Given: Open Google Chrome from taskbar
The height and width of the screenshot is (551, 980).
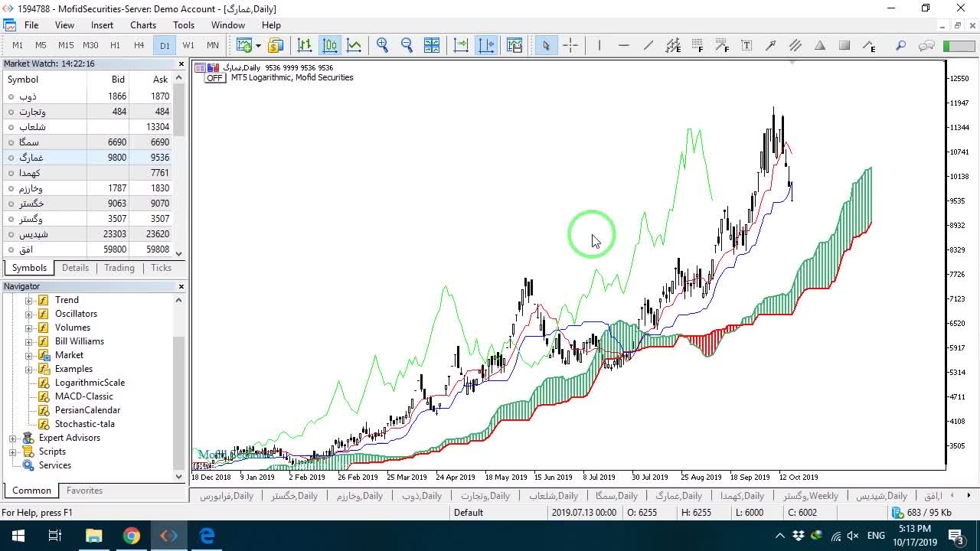Looking at the screenshot, I should point(132,536).
